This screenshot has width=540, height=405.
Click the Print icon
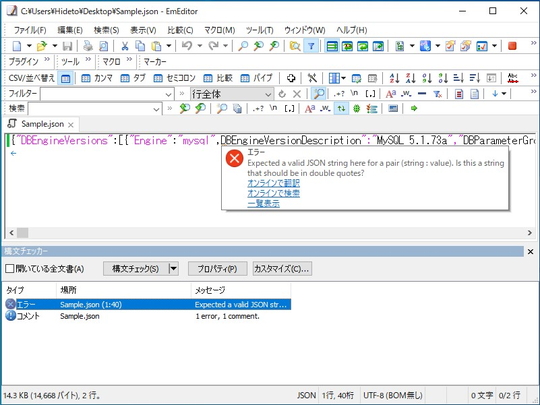point(88,45)
